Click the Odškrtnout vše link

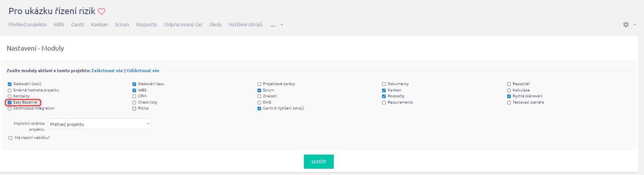click(x=143, y=71)
